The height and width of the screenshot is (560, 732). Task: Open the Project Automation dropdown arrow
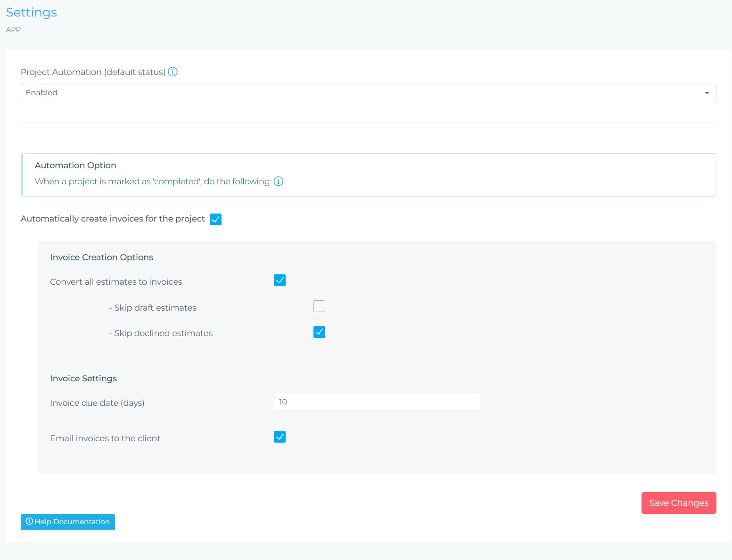tap(707, 93)
